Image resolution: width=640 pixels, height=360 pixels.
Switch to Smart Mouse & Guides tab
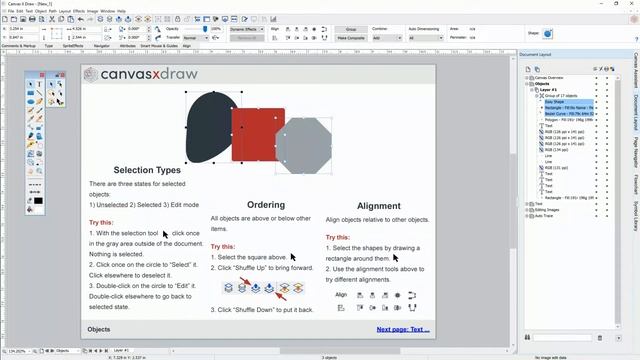point(159,46)
